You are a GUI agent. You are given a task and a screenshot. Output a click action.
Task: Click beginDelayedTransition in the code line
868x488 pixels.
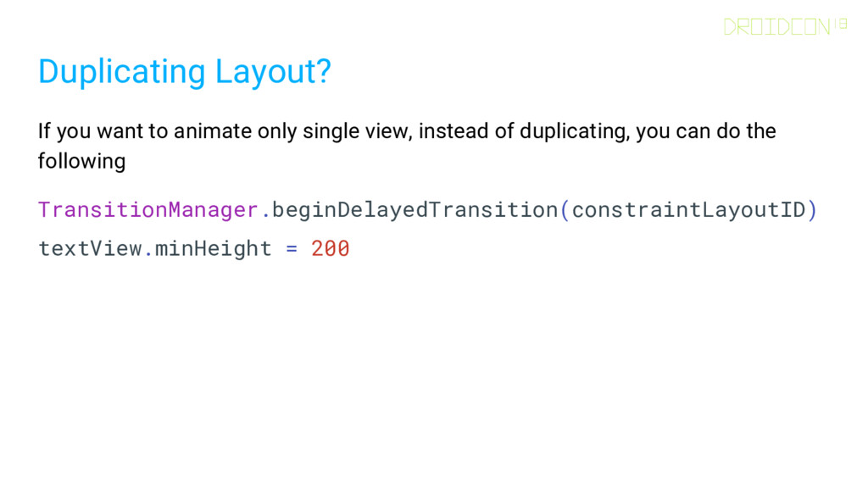click(x=415, y=210)
